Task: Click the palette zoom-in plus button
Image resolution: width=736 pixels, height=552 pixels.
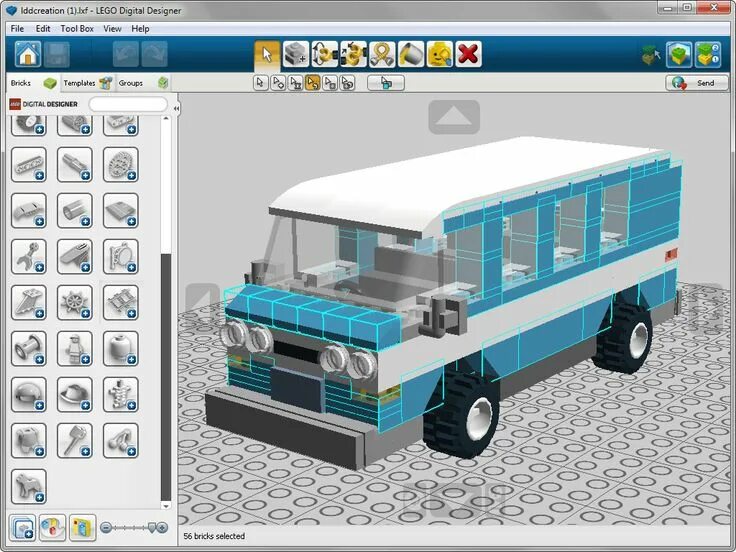Action: click(x=162, y=528)
